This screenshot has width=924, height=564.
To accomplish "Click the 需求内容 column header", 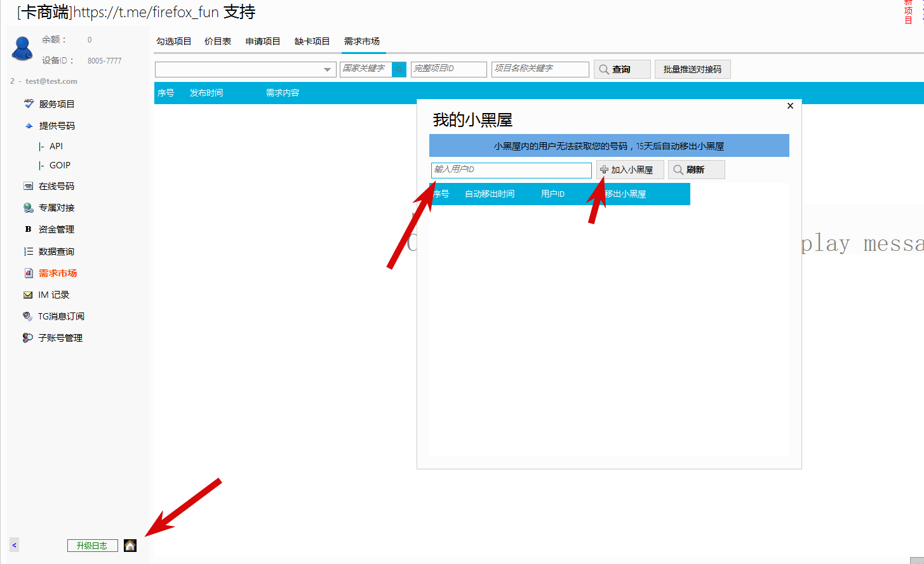I will 283,93.
